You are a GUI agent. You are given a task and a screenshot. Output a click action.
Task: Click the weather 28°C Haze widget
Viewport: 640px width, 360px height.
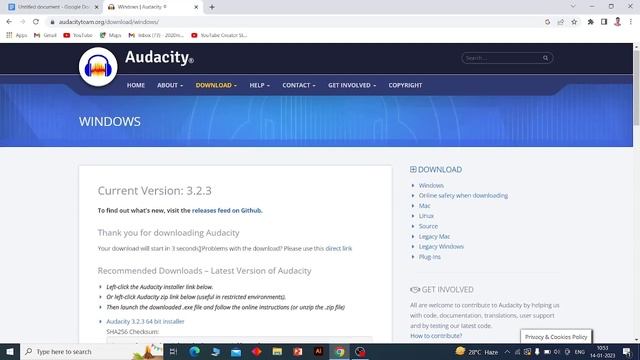[477, 351]
